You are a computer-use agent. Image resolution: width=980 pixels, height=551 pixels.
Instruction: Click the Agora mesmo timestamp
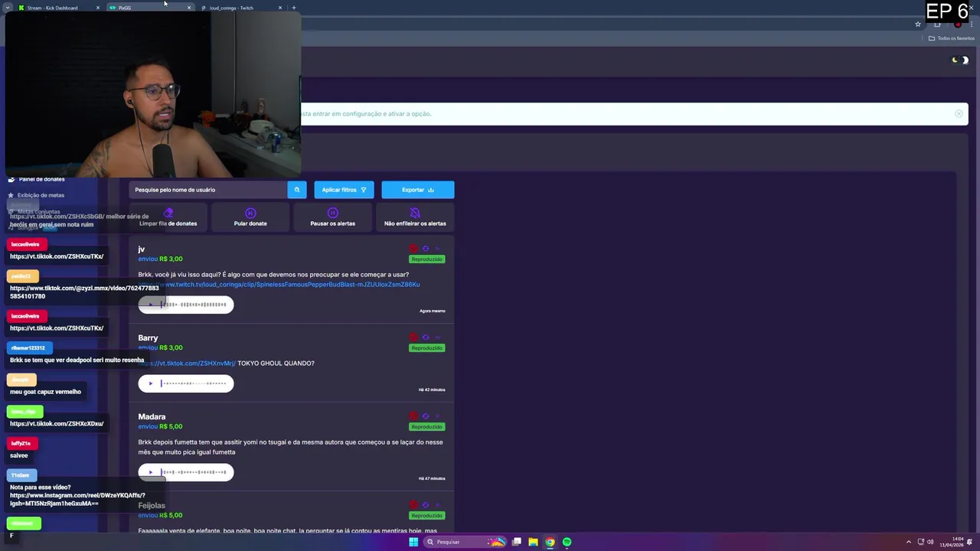(432, 311)
